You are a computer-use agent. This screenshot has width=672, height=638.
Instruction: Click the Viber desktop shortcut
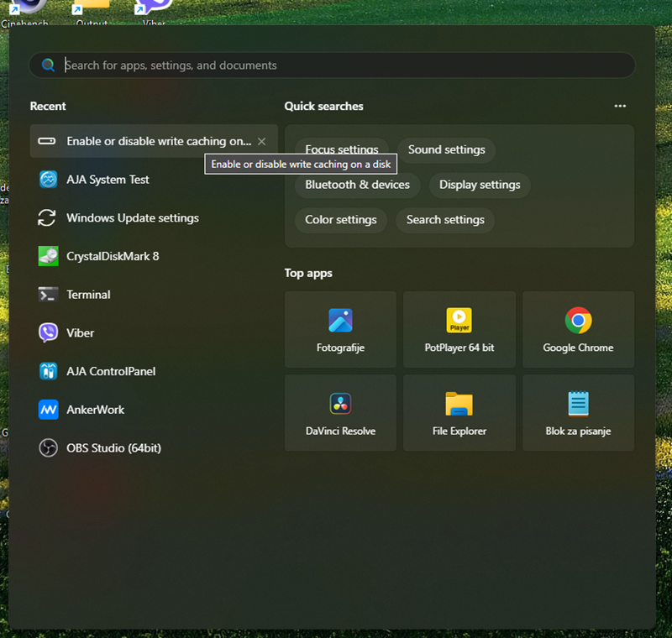[x=154, y=12]
